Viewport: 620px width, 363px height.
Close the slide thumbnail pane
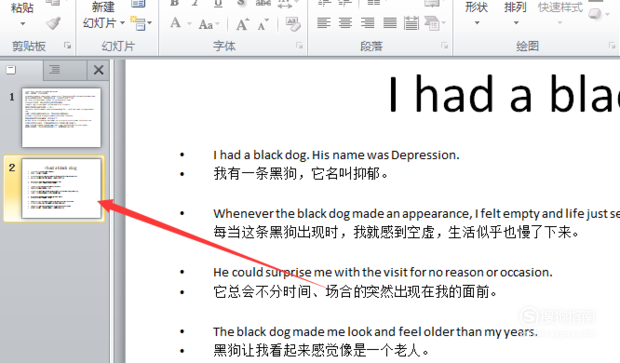point(98,70)
